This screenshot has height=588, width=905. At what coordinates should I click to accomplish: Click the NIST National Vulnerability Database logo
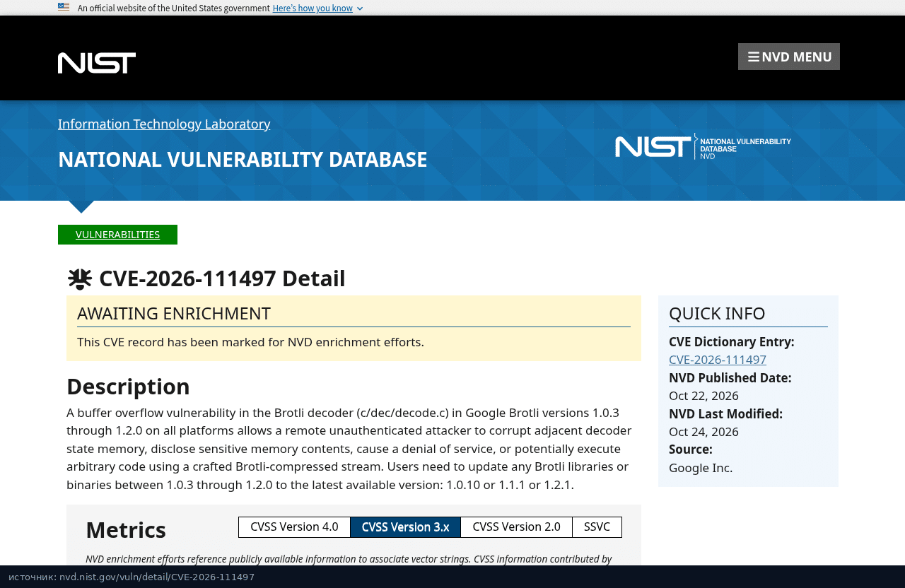click(703, 146)
